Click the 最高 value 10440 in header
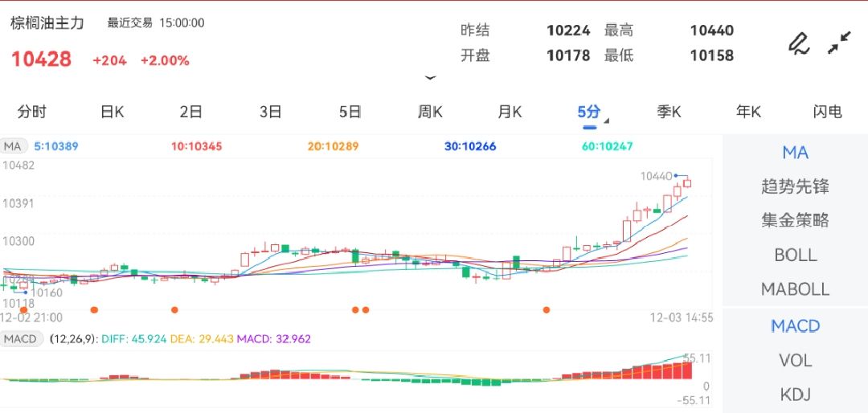This screenshot has width=868, height=413. click(712, 30)
